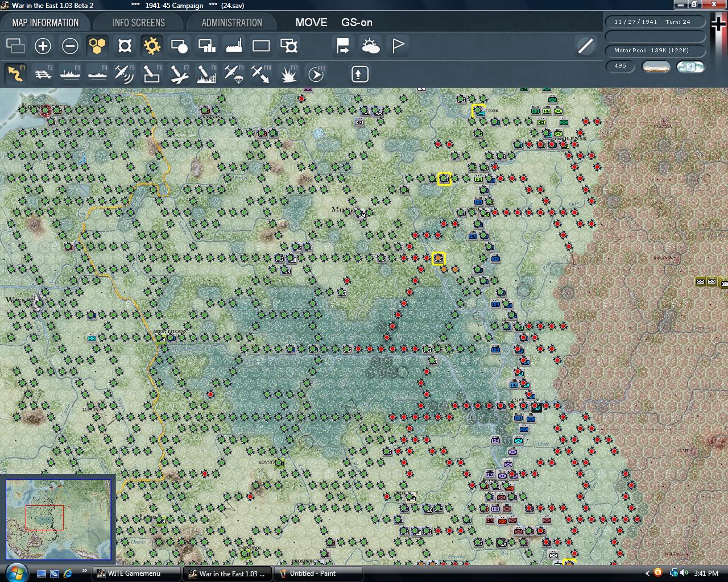
Task: Toggle the four-cornered square overlay icon
Action: pos(125,45)
